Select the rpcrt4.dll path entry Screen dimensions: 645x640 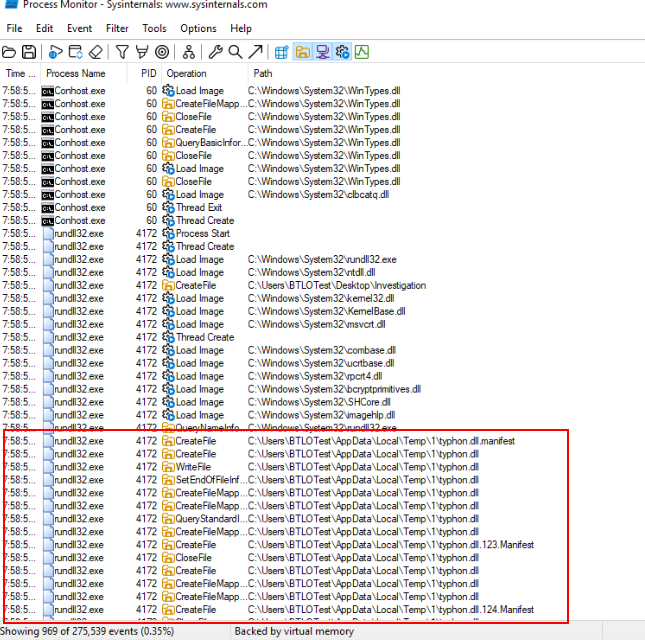(x=315, y=376)
